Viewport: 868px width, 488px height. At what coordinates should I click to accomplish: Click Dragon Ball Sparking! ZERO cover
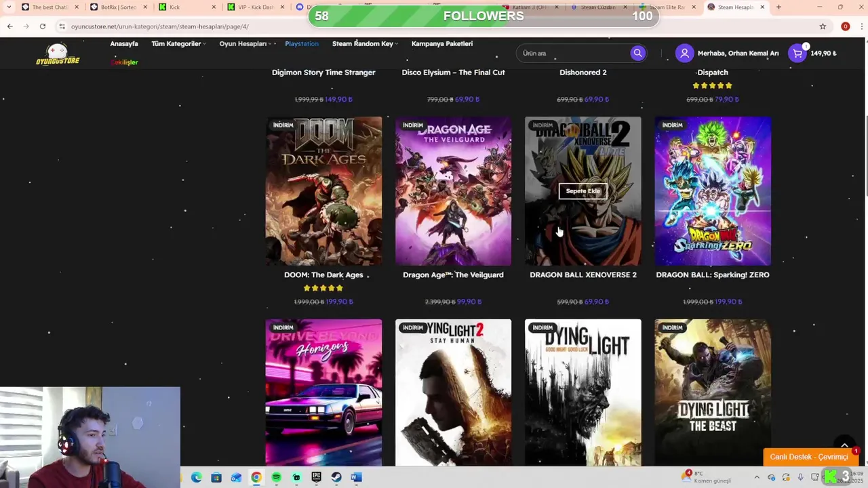point(713,191)
